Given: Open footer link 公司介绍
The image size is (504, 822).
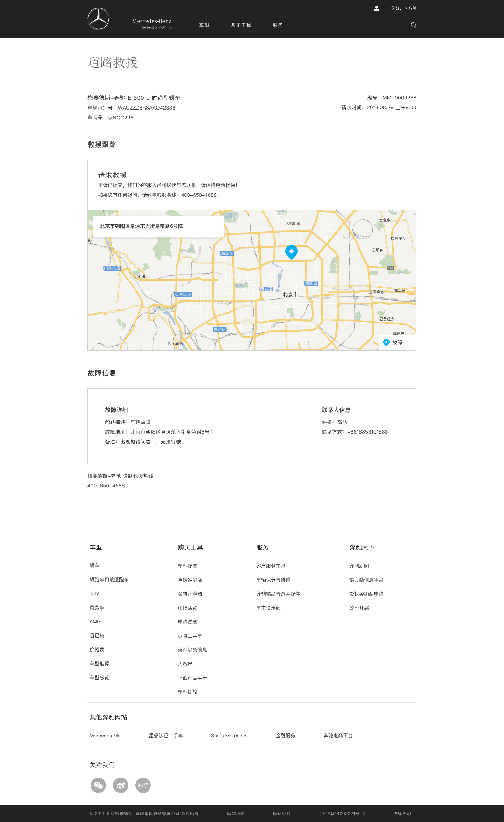Looking at the screenshot, I should click(359, 608).
